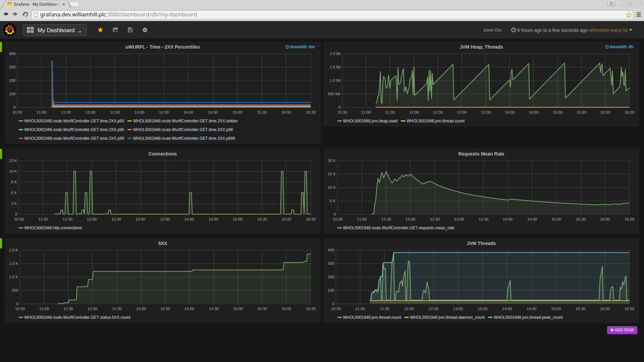Open the browser hamburger menu
The height and width of the screenshot is (362, 644).
[638, 14]
